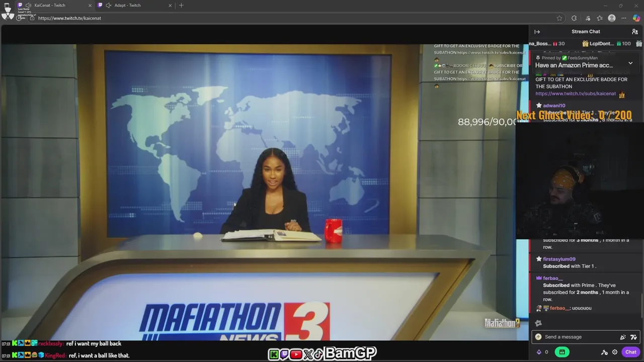
Task: Open the twitch.tv/subs/kaicenat link in chat
Action: pos(576,94)
